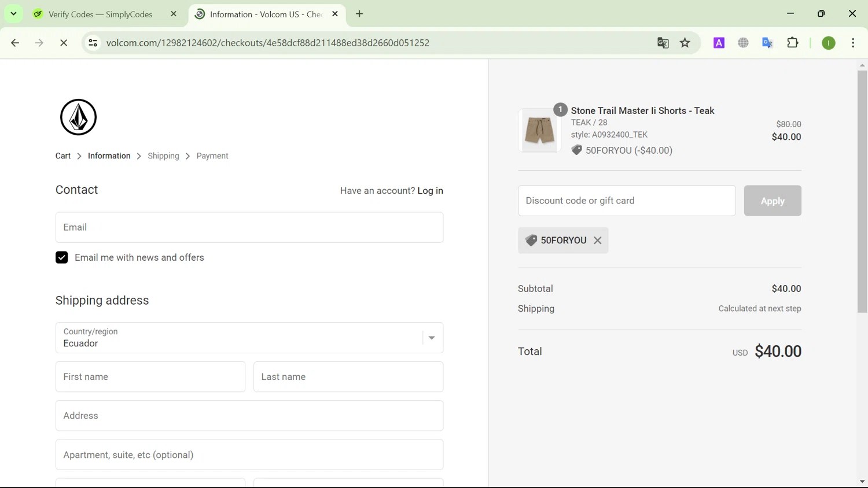Viewport: 868px width, 488px height.
Task: Open the tab search dropdown arrow
Action: coord(13,14)
